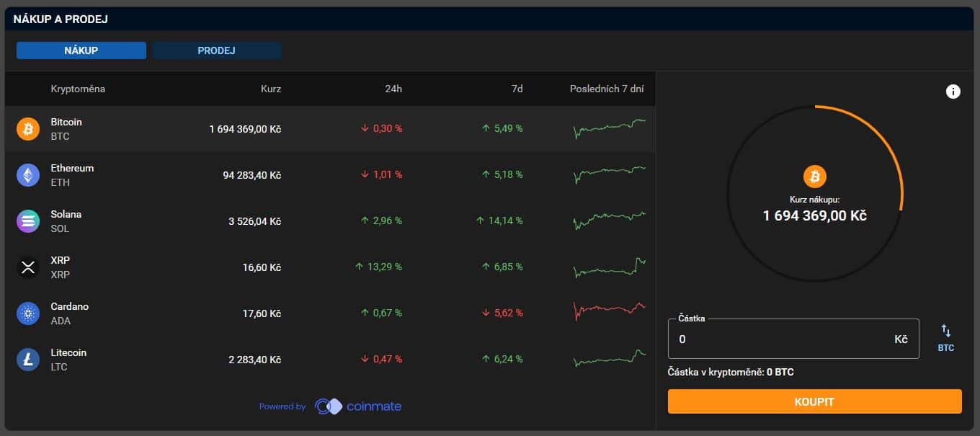
Task: Select the XRP row name
Action: [61, 267]
